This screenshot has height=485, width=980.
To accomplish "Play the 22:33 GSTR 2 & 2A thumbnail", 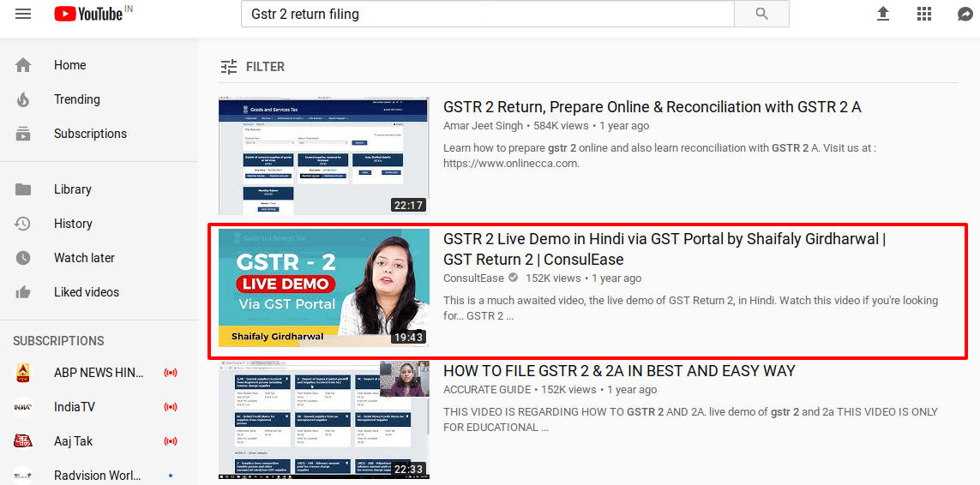I will 324,420.
